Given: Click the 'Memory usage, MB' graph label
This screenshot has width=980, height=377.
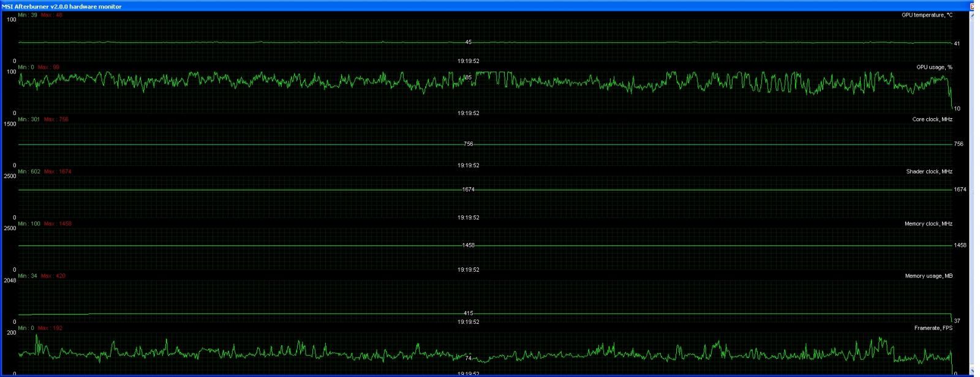Looking at the screenshot, I should [929, 276].
